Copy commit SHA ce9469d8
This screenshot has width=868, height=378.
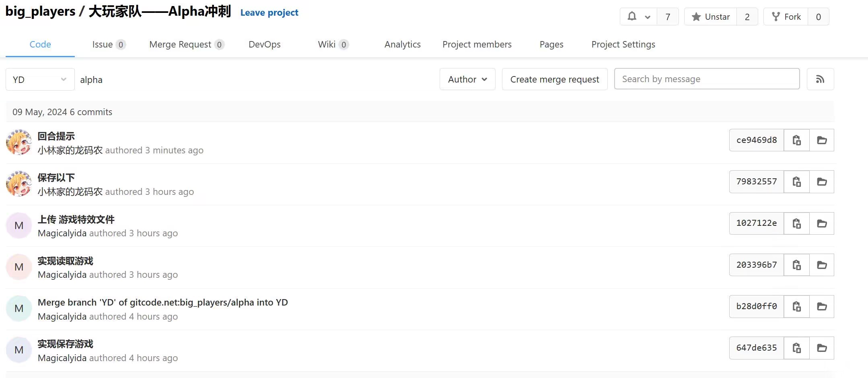click(796, 140)
